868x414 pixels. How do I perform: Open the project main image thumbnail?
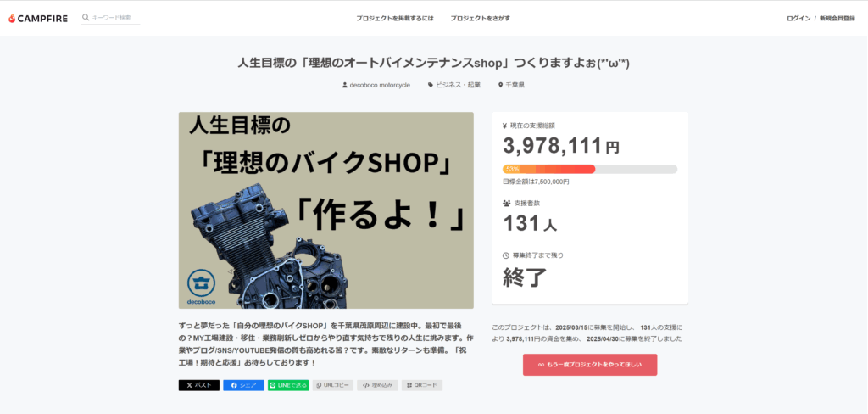(326, 210)
